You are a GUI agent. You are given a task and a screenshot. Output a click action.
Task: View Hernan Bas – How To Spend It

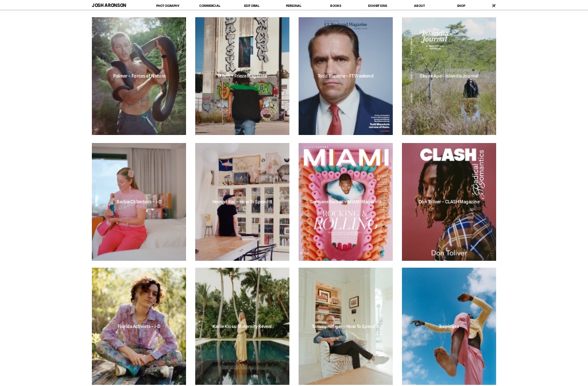pos(242,202)
